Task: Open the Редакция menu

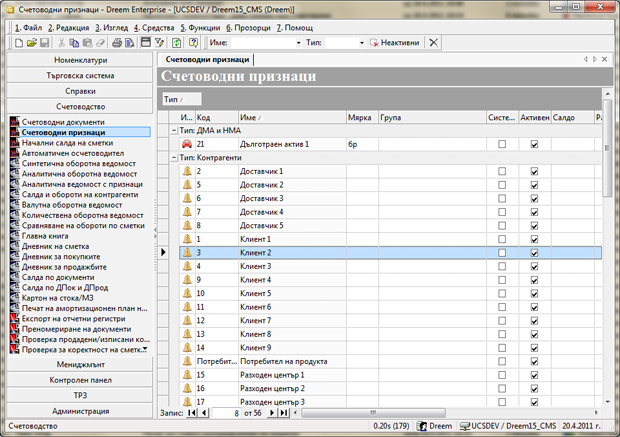Action: point(69,28)
